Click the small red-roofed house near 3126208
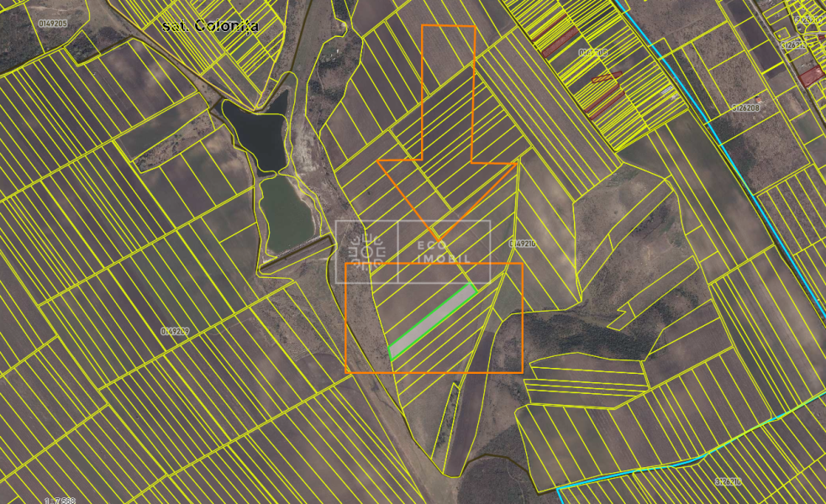 tap(757, 100)
